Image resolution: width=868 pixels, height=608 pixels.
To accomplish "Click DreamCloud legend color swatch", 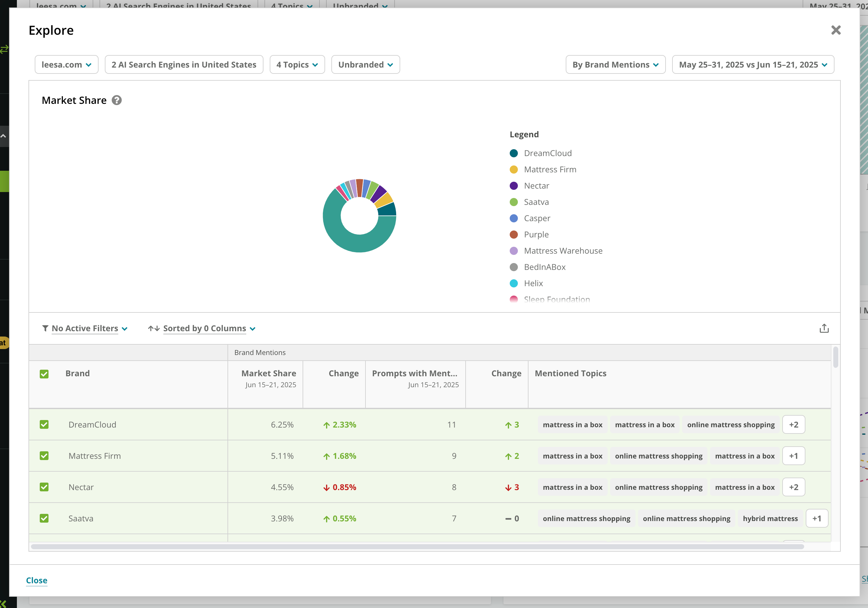I will (x=514, y=153).
